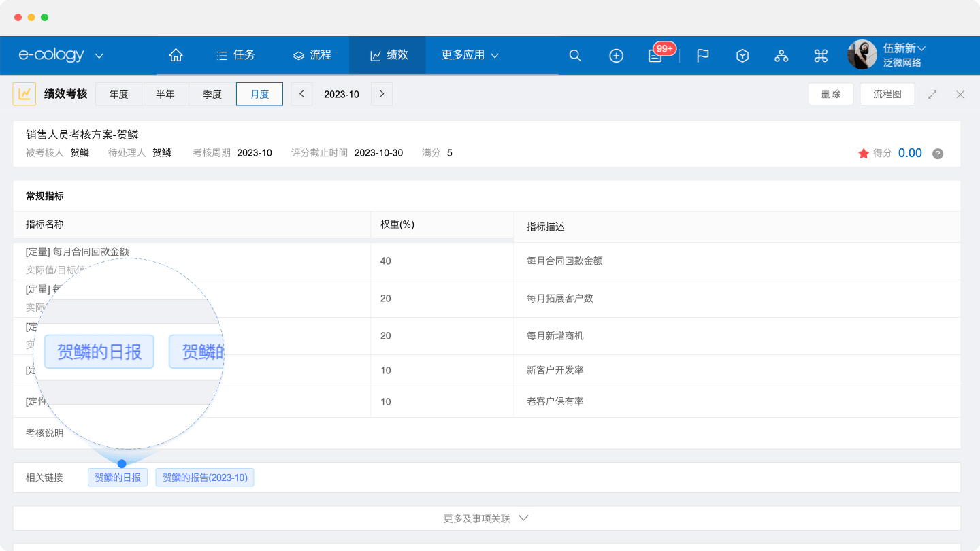Expand the 更多应用 menu

(x=470, y=55)
